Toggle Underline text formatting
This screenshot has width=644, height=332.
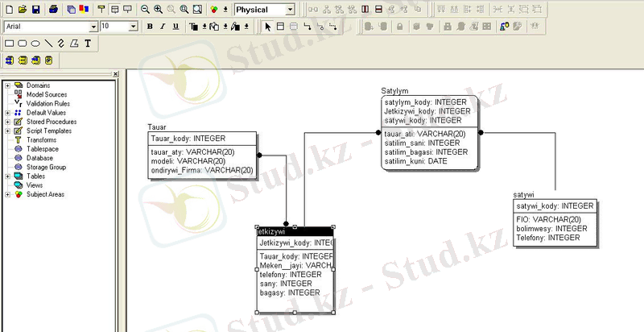[x=175, y=26]
